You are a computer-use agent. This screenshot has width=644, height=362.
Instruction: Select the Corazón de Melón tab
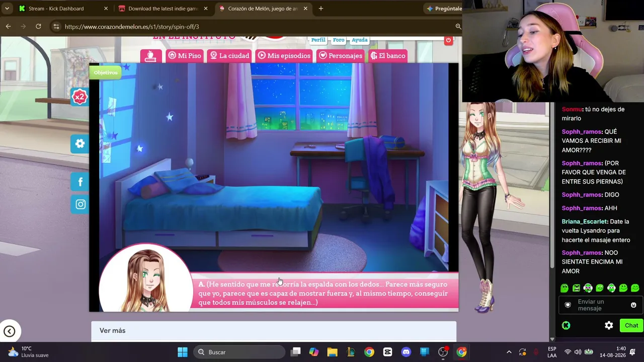(x=263, y=9)
